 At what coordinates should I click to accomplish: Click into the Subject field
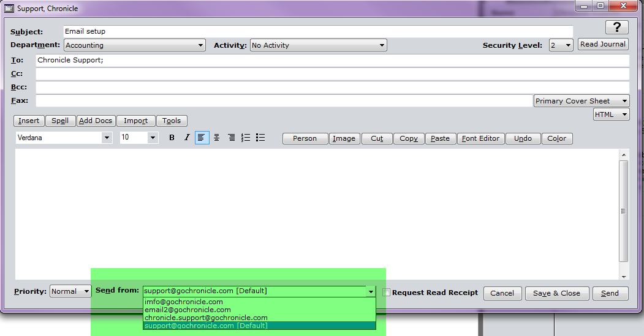tap(318, 32)
